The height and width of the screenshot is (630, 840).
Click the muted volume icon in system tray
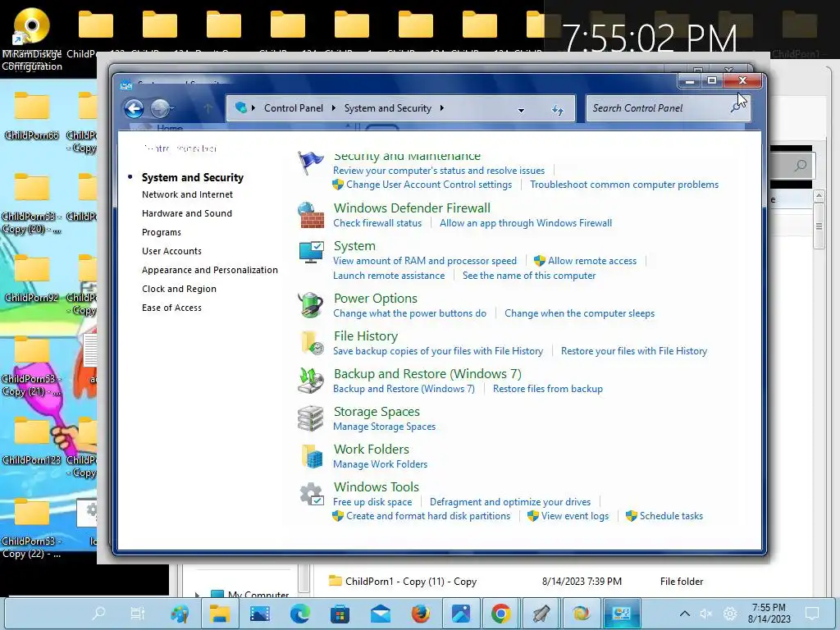[x=706, y=614]
